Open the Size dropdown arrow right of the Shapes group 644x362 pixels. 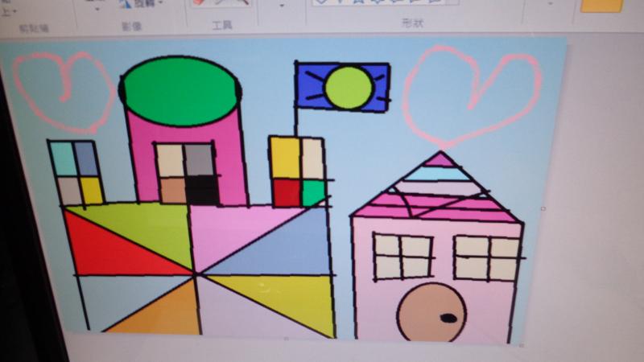(x=551, y=3)
